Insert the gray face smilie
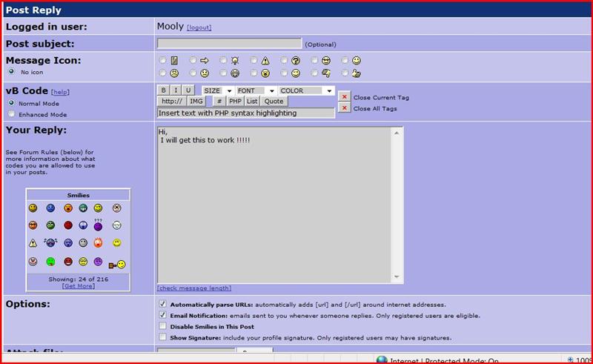The height and width of the screenshot is (364, 593). (x=83, y=243)
